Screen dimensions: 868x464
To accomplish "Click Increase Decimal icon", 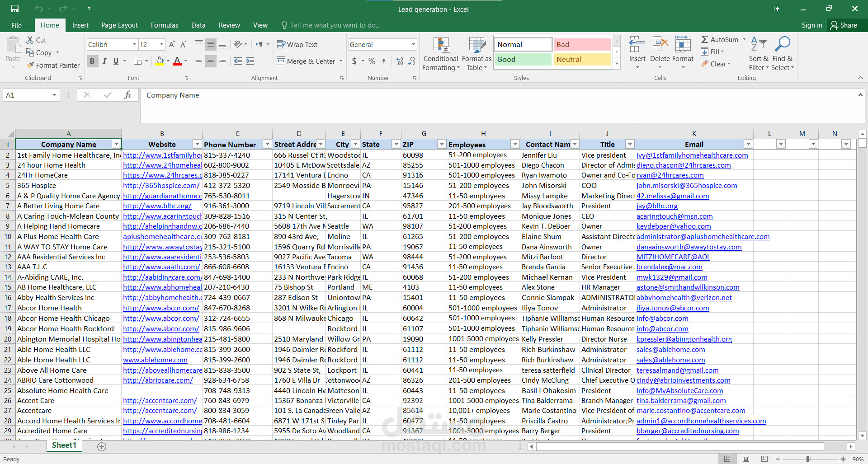I will [x=400, y=61].
